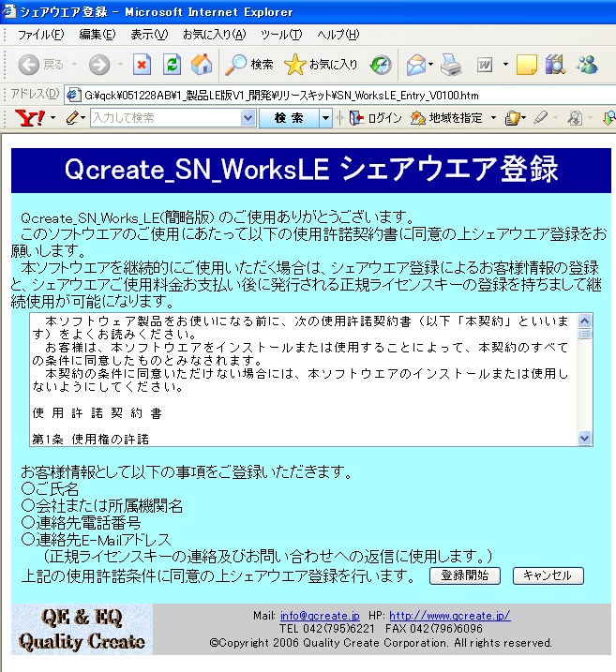This screenshot has height=672, width=616.
Task: Launch the Messenger people icon
Action: (588, 65)
